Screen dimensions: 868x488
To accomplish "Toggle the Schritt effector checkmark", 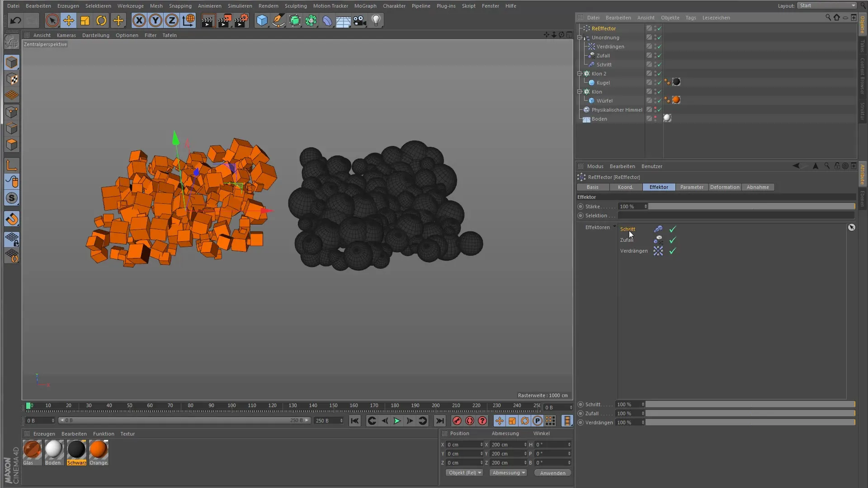I will pyautogui.click(x=672, y=229).
